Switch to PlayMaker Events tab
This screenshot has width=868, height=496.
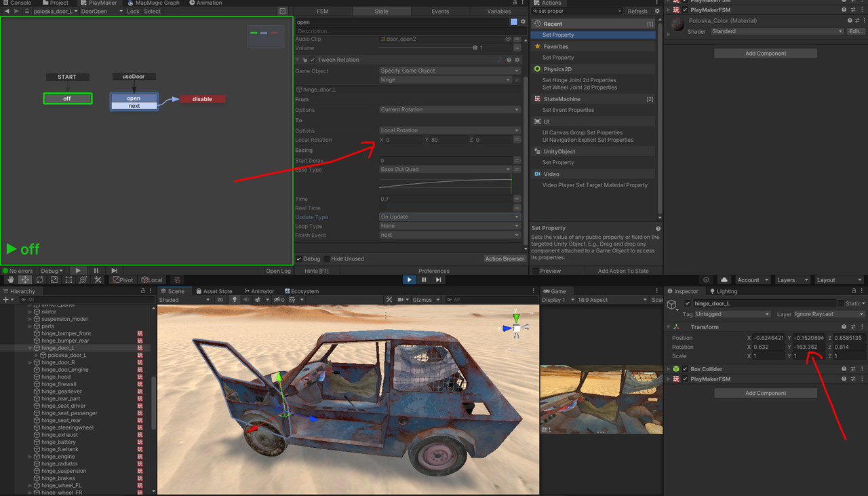[x=440, y=12]
